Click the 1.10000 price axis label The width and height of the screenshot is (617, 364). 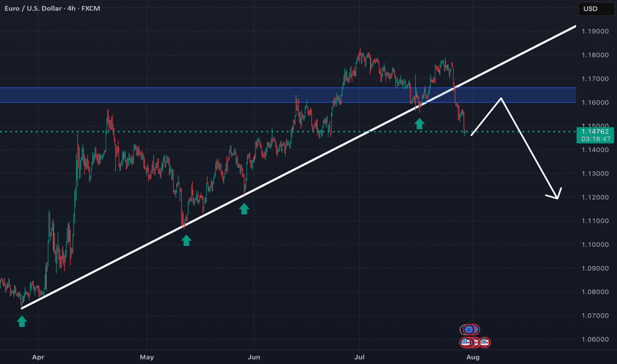click(595, 244)
